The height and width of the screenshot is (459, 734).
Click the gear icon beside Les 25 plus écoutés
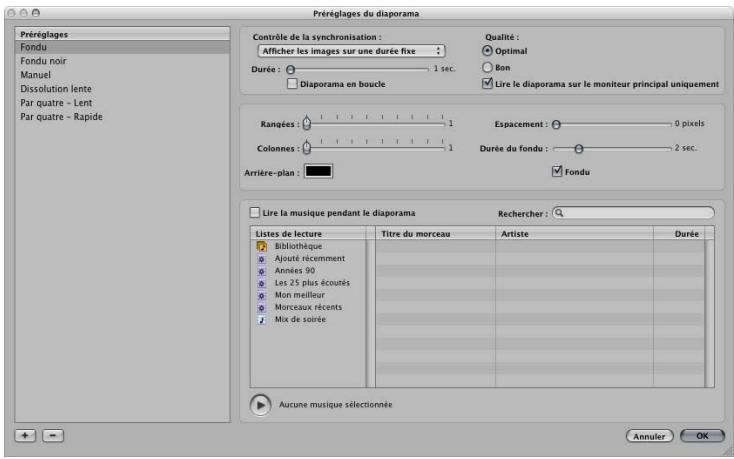click(262, 283)
